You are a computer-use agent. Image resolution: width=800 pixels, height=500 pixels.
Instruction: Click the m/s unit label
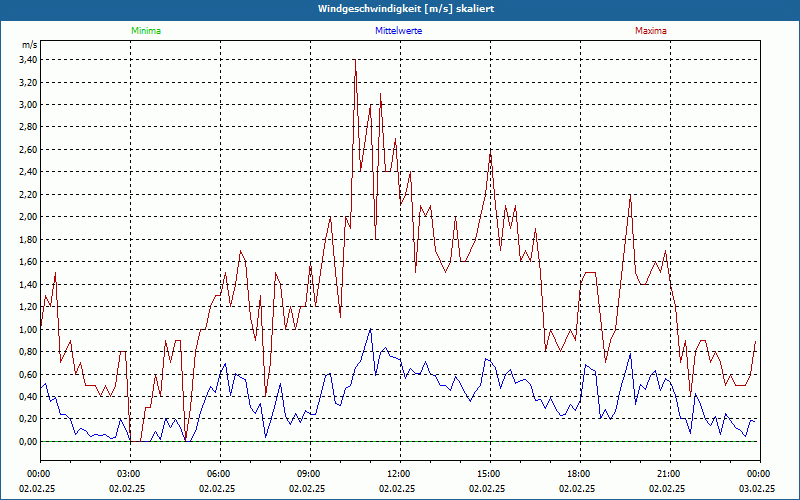(29, 45)
